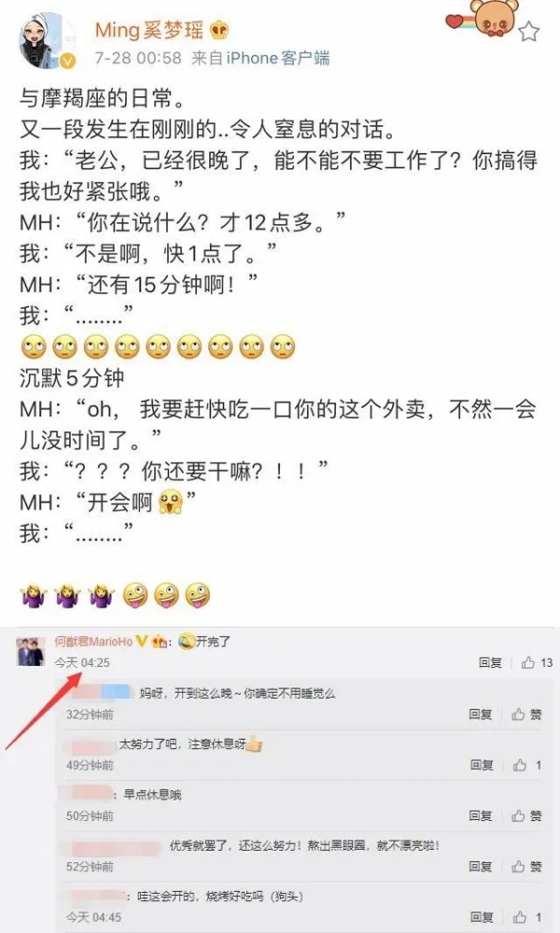This screenshot has width=560, height=933.
Task: Click the verified V badge beside MarioHo
Action: point(142,641)
